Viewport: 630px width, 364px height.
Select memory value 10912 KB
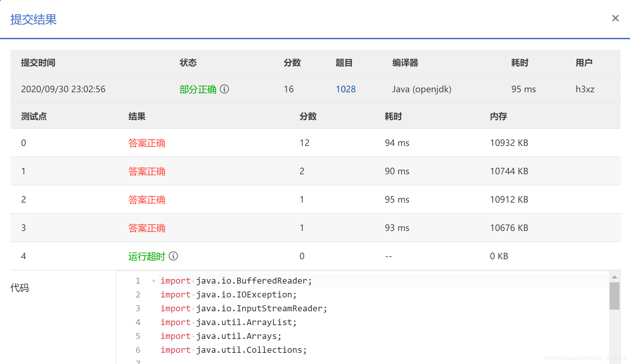point(509,200)
